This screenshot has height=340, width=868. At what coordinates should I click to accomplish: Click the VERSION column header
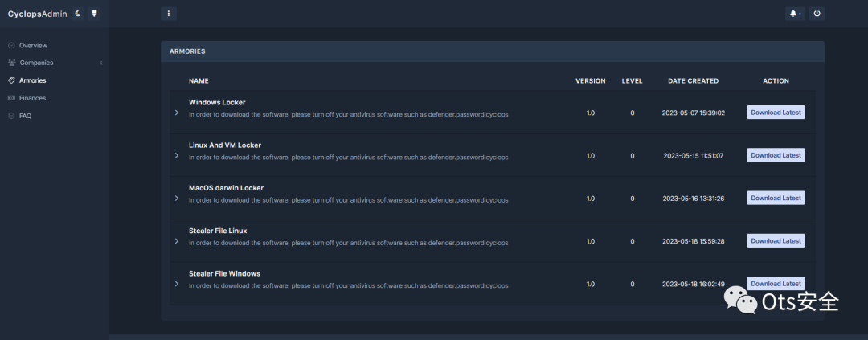click(590, 81)
